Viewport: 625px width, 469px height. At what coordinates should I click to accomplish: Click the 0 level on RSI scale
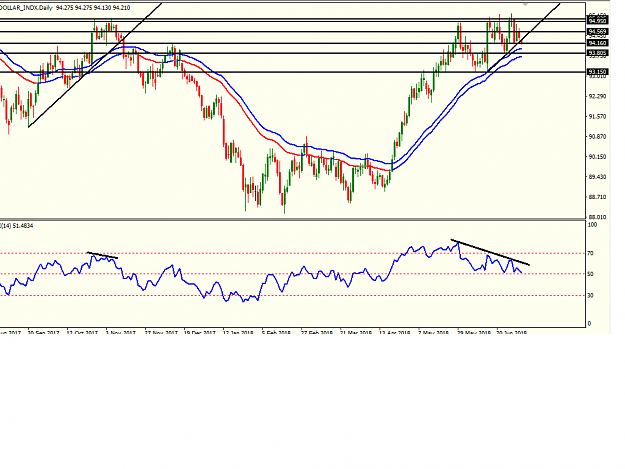(x=589, y=324)
